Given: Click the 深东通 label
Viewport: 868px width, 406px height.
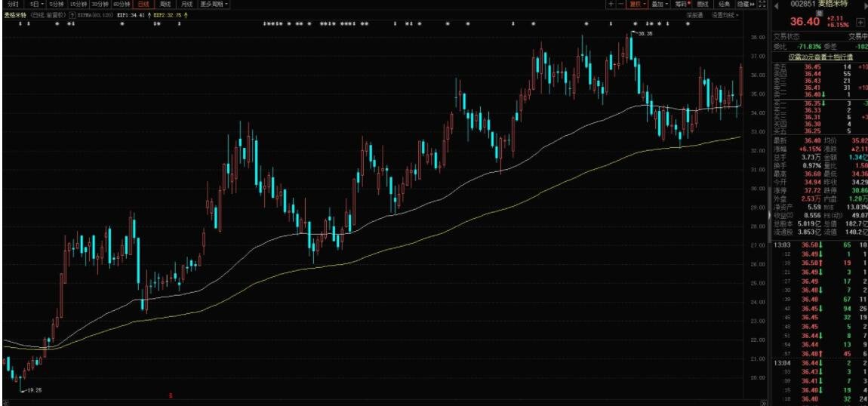Looking at the screenshot, I should click(694, 16).
